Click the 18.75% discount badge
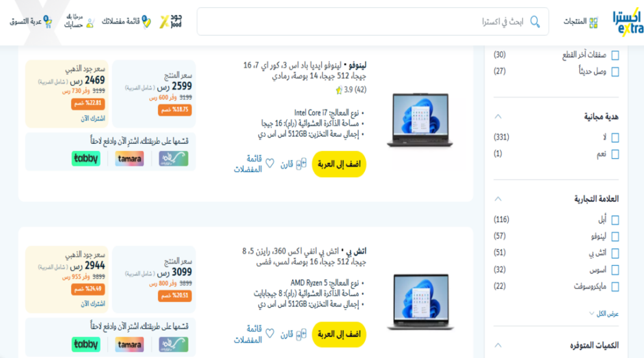The image size is (644, 358). 175,110
